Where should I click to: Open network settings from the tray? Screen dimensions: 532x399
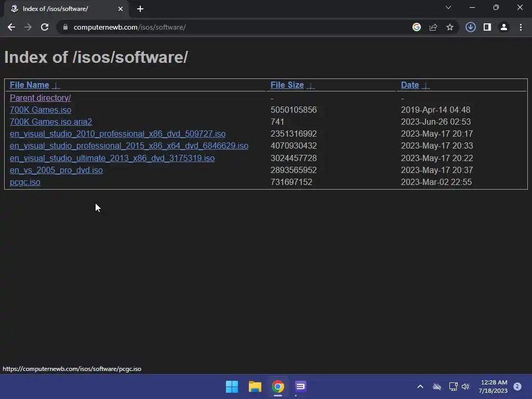(453, 387)
